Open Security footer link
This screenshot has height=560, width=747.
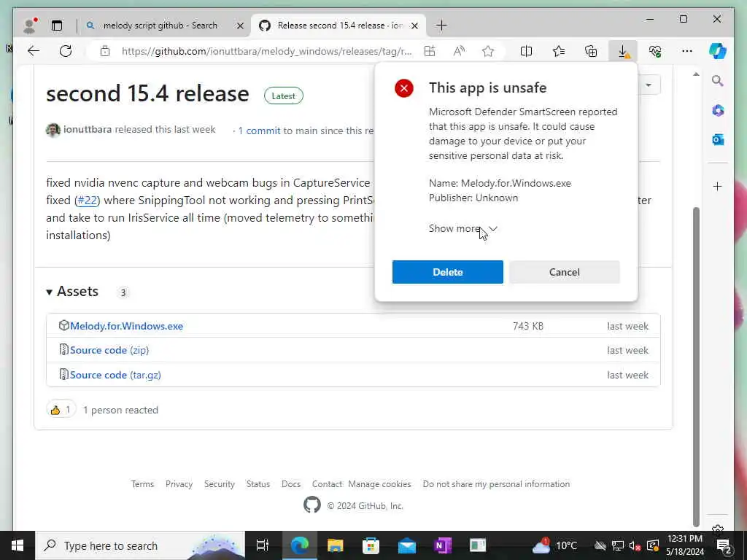click(219, 484)
